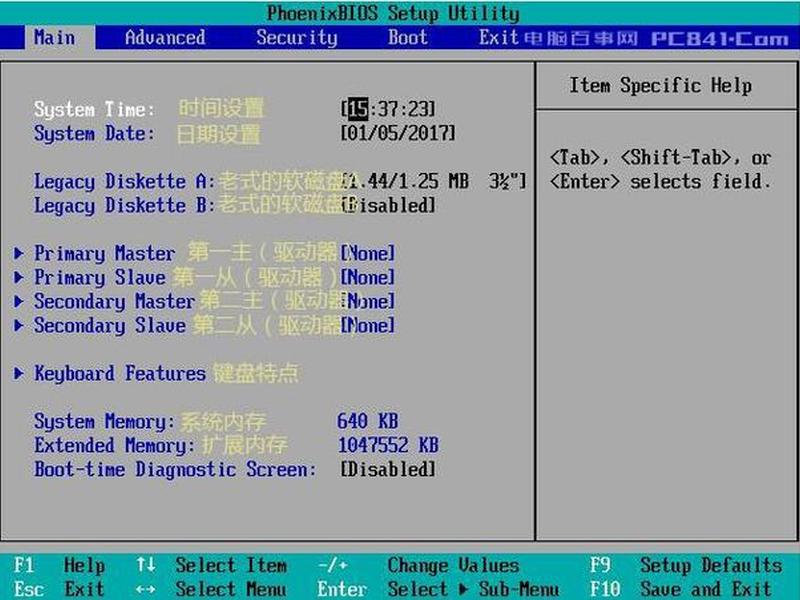This screenshot has width=800, height=600.
Task: Open the Security menu tab
Action: 296,38
